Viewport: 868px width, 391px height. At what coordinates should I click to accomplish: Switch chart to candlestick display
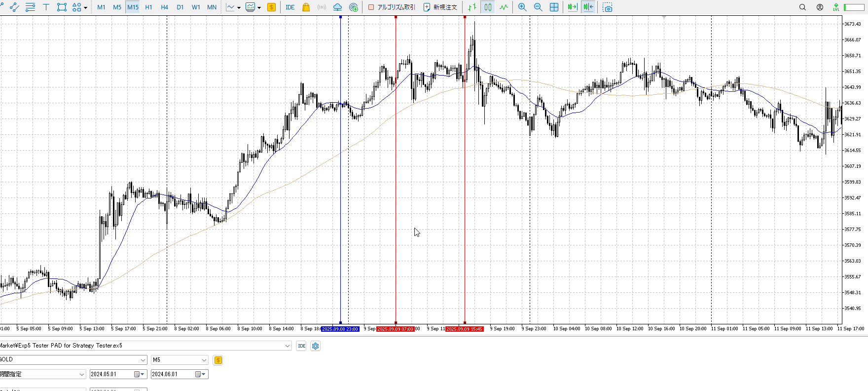(488, 7)
